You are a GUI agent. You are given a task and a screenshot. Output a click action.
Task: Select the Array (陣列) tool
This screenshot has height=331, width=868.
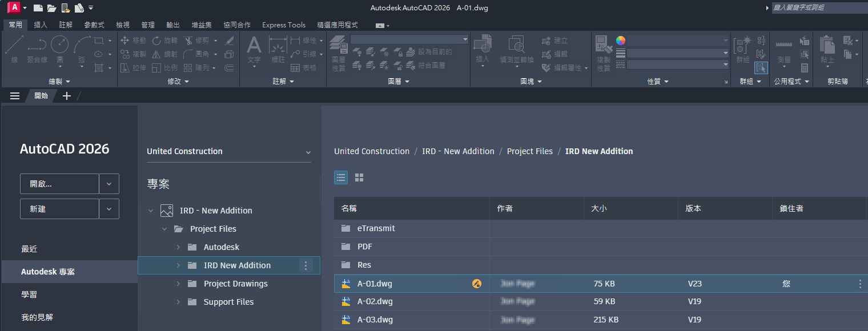[197, 68]
